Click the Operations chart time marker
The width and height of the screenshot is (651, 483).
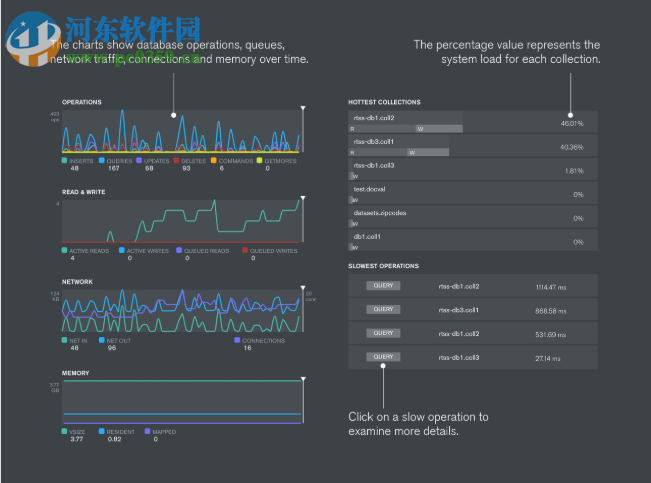(303, 108)
